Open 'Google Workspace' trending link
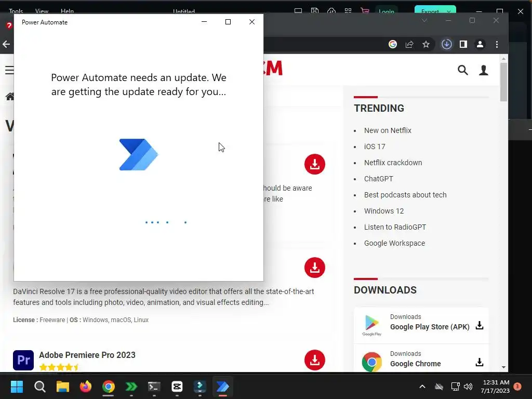 point(394,243)
